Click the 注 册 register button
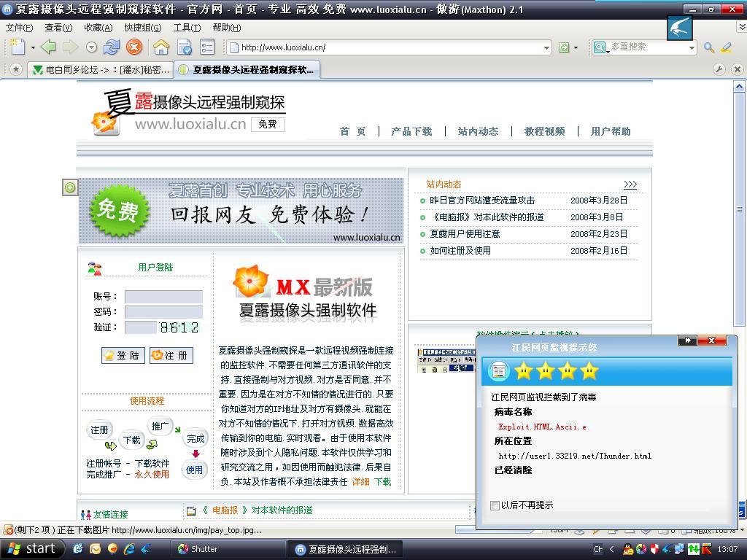Screen dimensions: 747x560 point(171,356)
